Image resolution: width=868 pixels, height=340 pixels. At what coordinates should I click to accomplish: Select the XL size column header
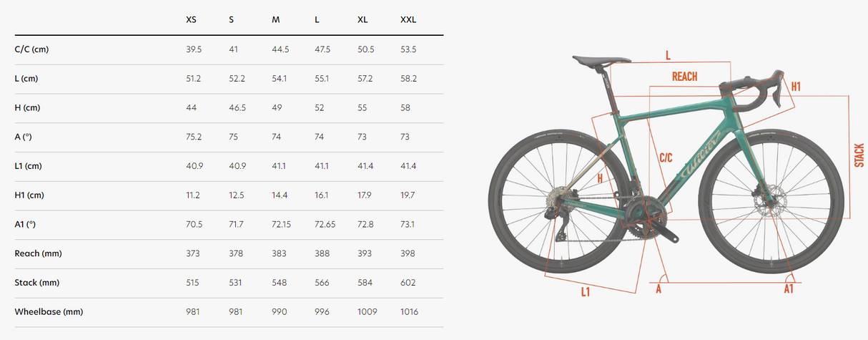[x=363, y=19]
